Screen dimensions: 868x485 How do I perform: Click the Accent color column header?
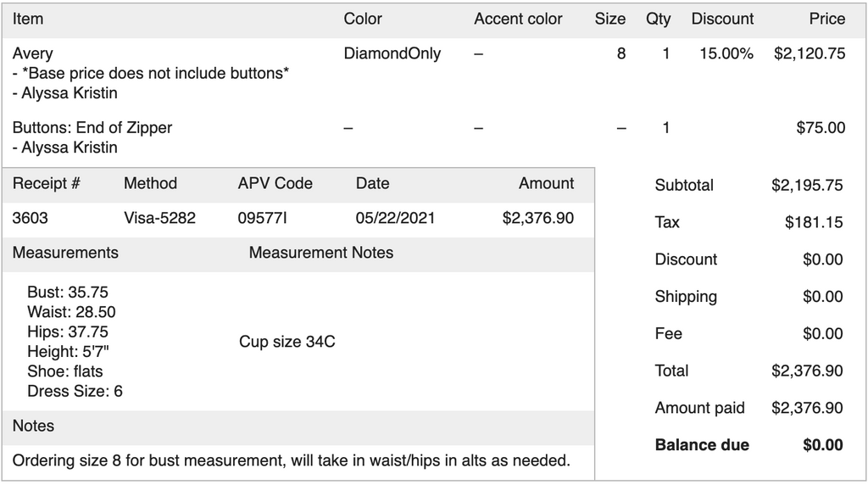[518, 19]
